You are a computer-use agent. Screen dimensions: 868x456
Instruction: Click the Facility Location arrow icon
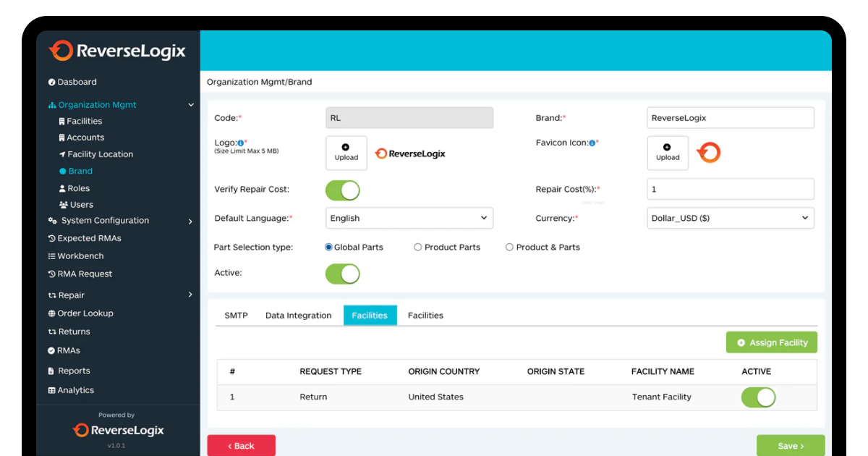click(x=61, y=154)
